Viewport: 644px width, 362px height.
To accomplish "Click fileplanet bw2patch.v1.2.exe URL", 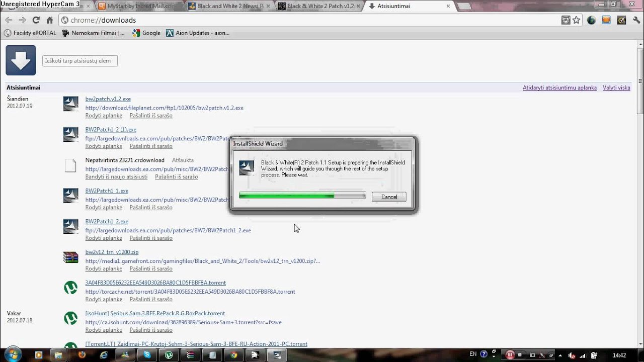I will (165, 108).
